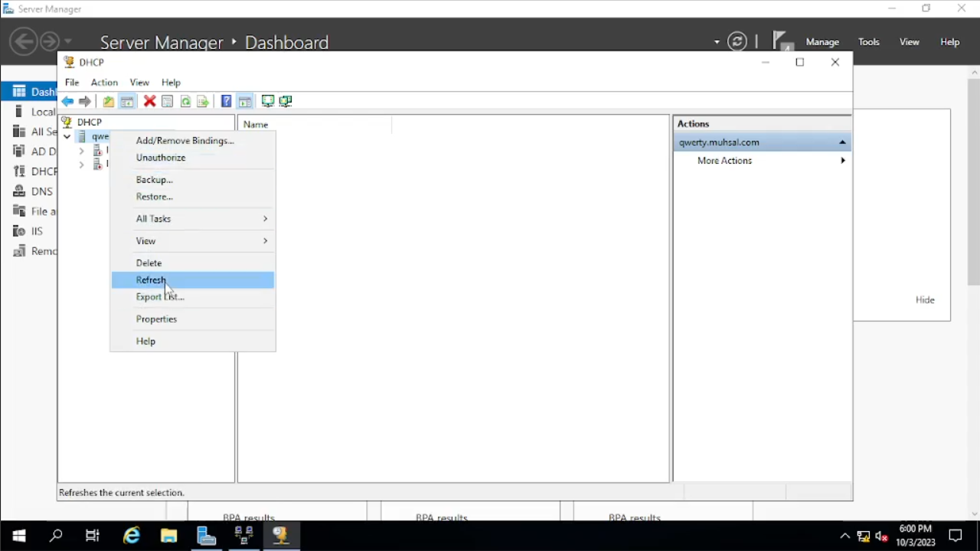Select Refresh from the context menu

tap(151, 280)
